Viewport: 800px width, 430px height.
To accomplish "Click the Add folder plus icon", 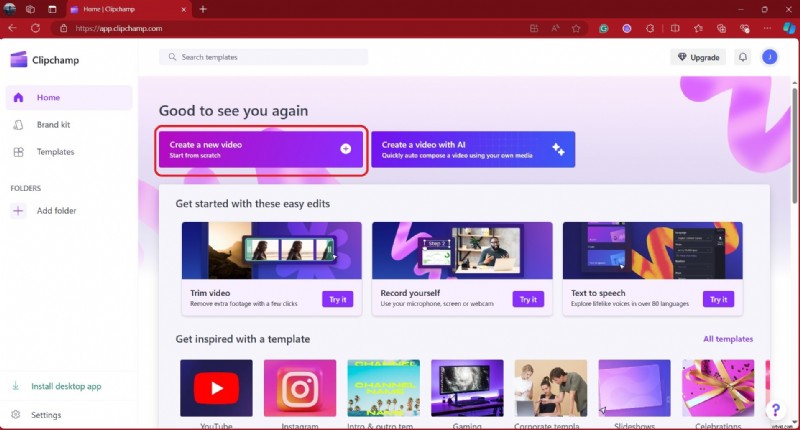I will pos(18,211).
